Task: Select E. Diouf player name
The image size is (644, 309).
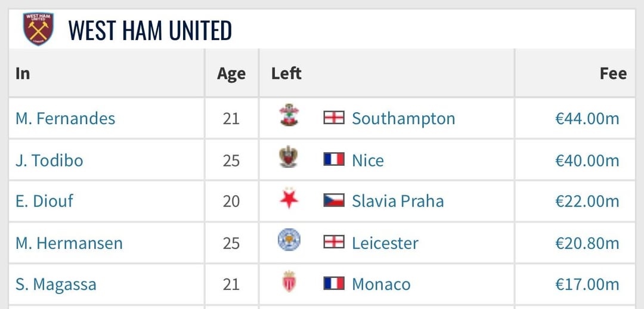Action: [x=45, y=201]
